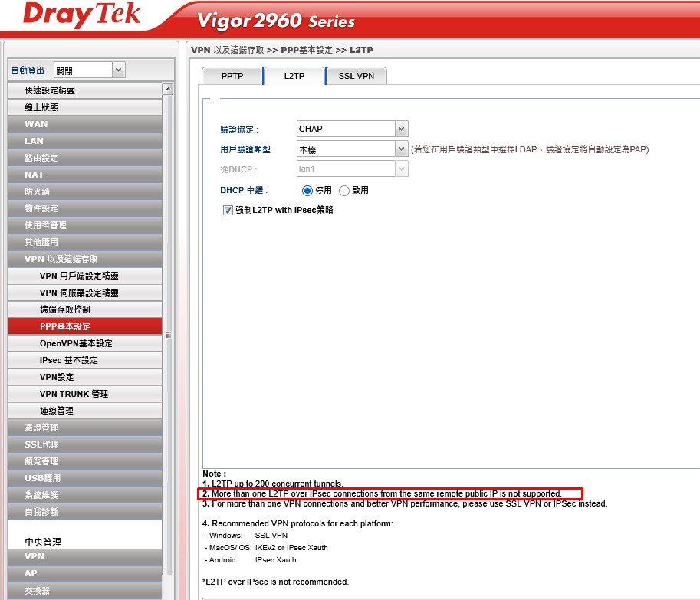Select the L2TP tab

coord(294,76)
